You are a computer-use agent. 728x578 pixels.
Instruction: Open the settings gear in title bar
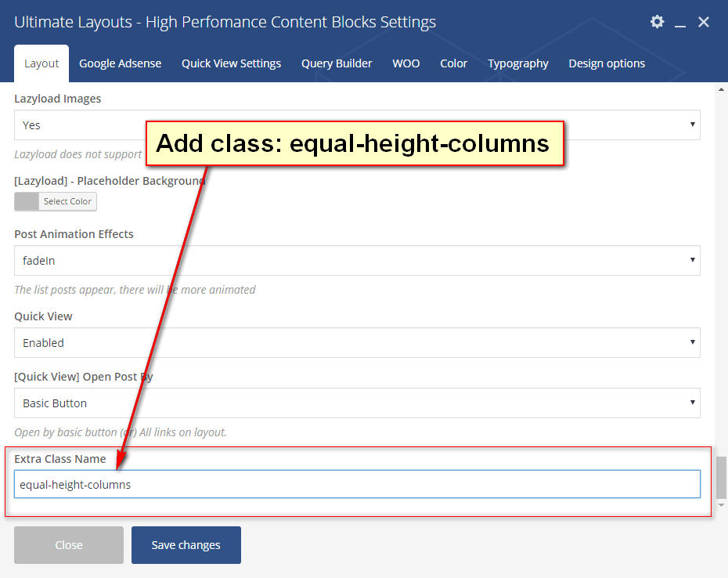click(x=657, y=22)
